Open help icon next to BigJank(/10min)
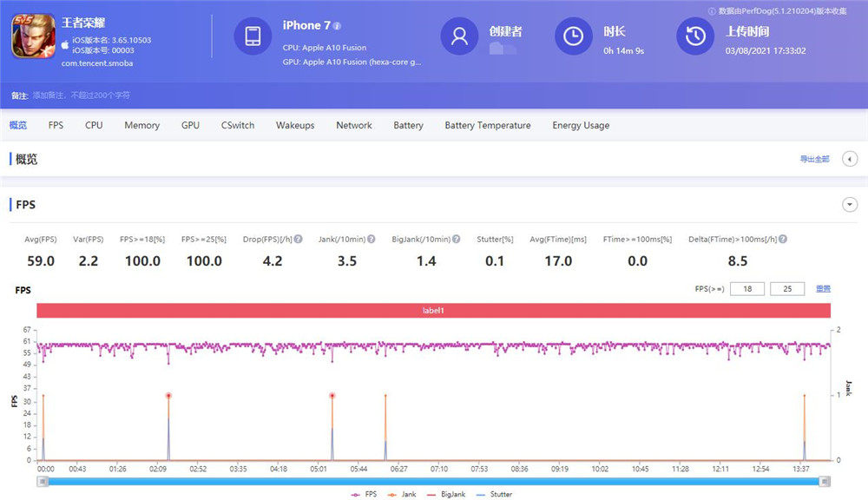The height and width of the screenshot is (500, 868). pos(457,239)
